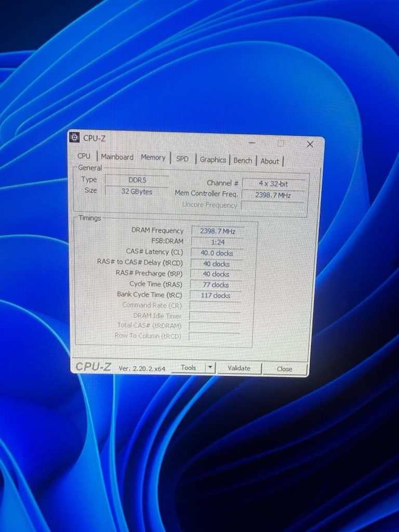Switch to the CPU tab

point(84,156)
